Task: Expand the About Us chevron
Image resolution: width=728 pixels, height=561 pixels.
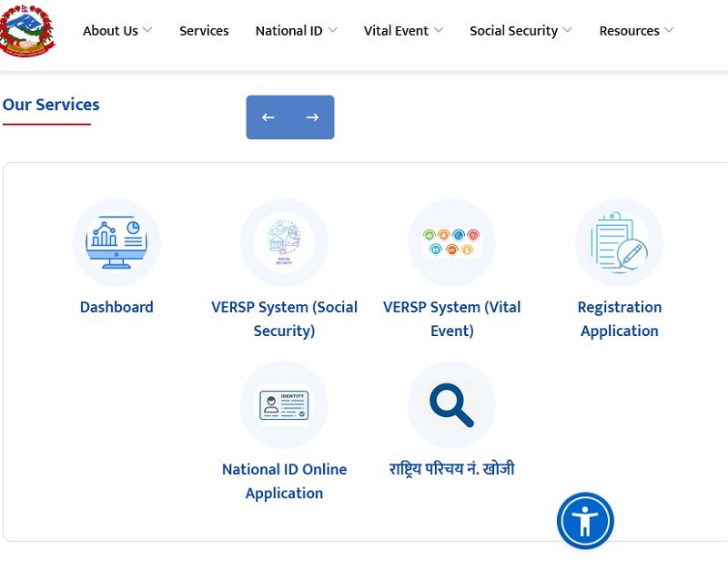Action: tap(147, 30)
